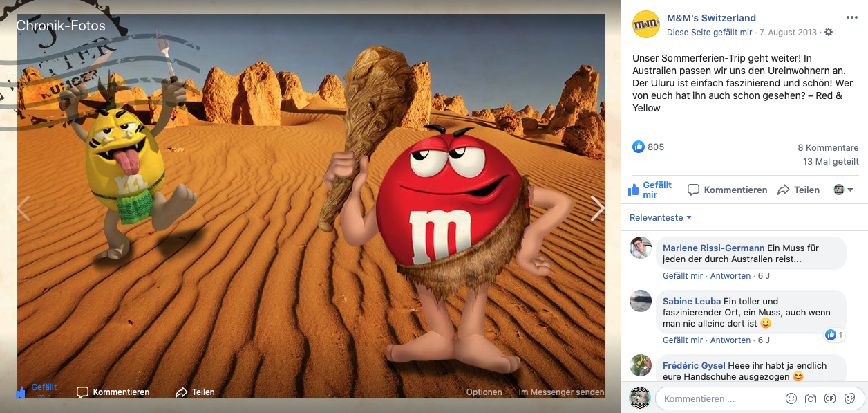Open the profile selector dropdown next to Teilen
The image size is (868, 413).
pyautogui.click(x=843, y=190)
